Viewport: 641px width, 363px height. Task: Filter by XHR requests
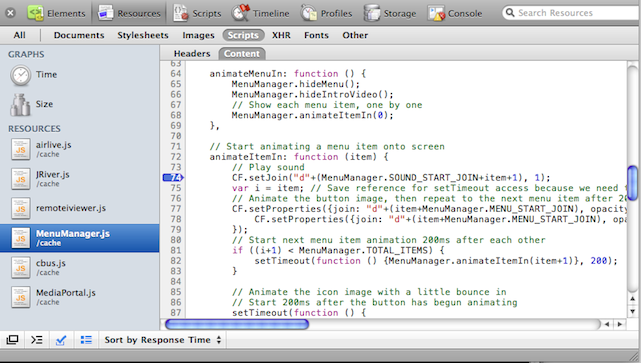point(281,35)
